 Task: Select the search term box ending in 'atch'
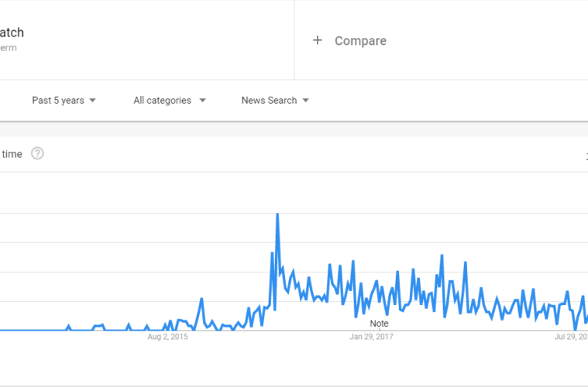click(146, 39)
